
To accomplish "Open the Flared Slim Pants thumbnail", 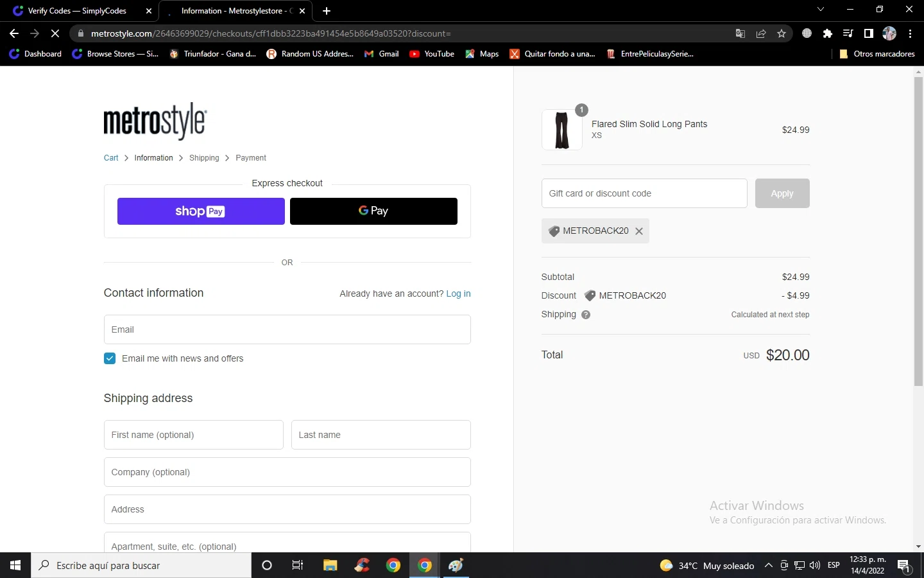I will click(562, 130).
